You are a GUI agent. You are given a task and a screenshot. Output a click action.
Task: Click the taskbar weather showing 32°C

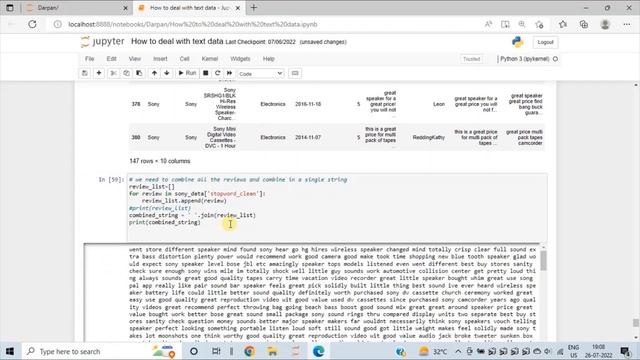(x=432, y=351)
